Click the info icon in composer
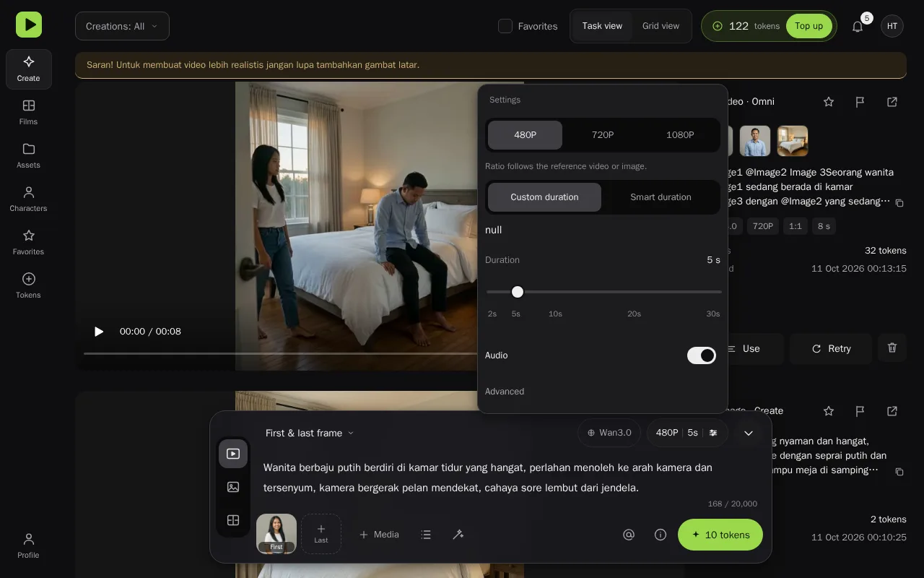This screenshot has width=924, height=578. point(661,535)
